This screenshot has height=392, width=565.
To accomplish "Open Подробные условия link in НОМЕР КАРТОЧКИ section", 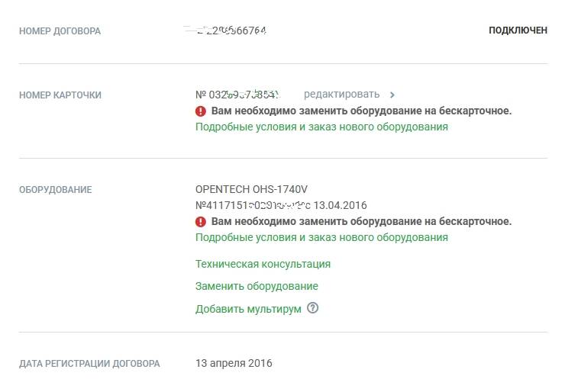I will point(321,127).
